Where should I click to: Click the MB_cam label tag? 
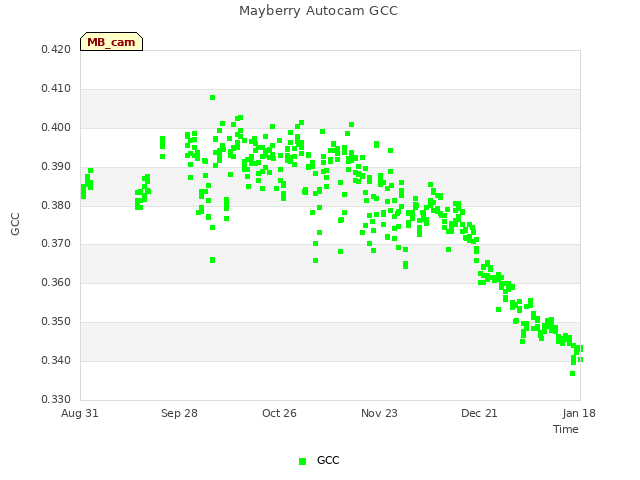pyautogui.click(x=111, y=42)
